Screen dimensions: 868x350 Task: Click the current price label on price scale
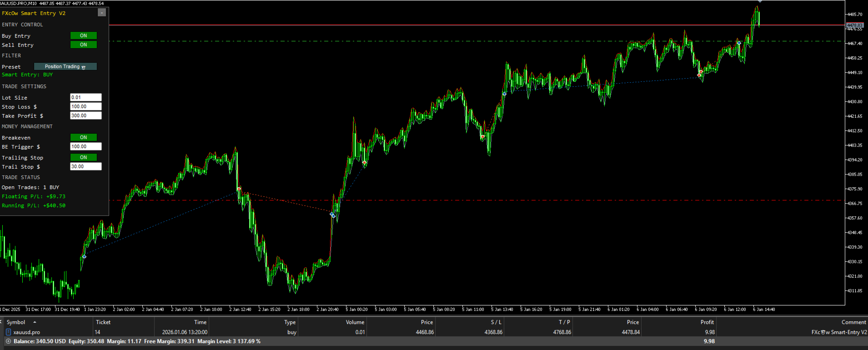(855, 25)
